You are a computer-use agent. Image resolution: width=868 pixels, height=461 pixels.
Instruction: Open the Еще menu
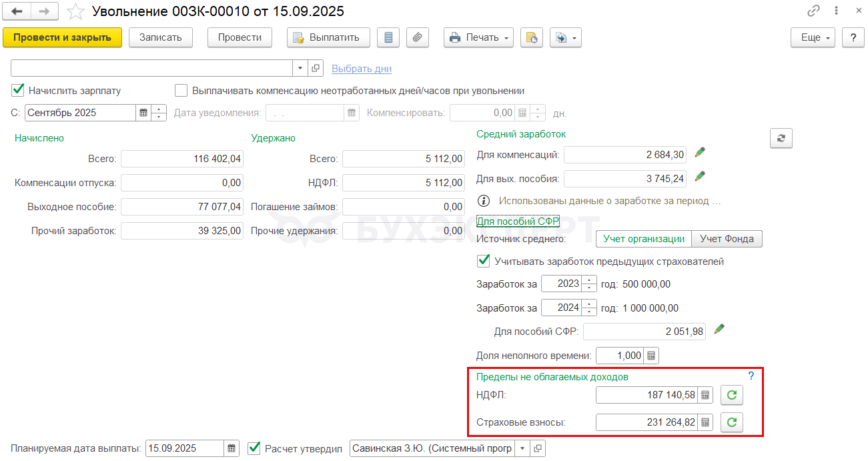(813, 37)
